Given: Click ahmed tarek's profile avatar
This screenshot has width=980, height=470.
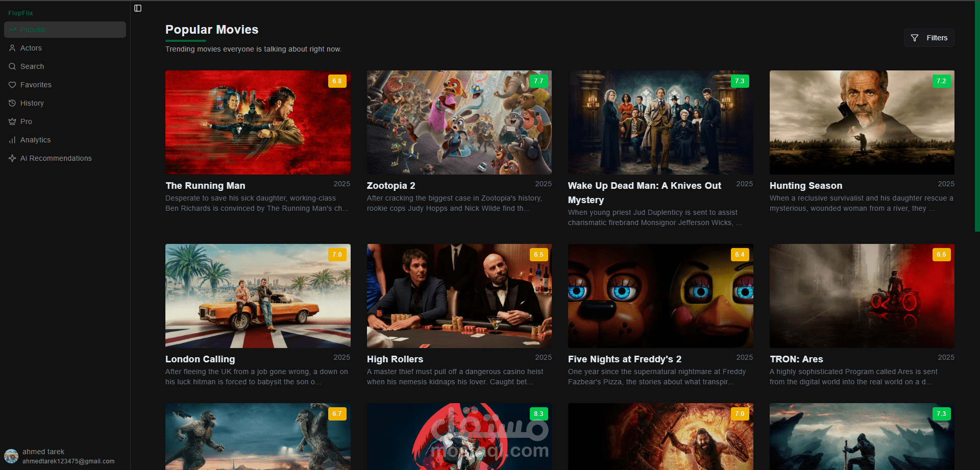Looking at the screenshot, I should click(x=11, y=456).
